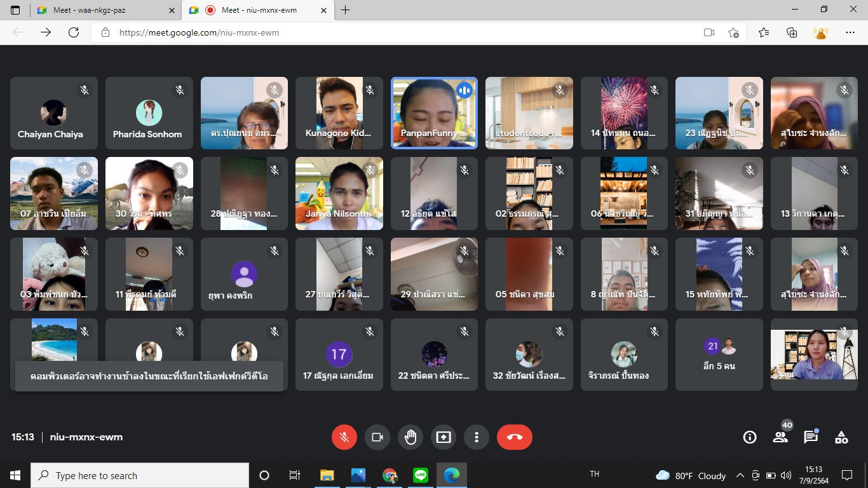Open Windows notification center
Screen dimensions: 868x488
(846, 475)
